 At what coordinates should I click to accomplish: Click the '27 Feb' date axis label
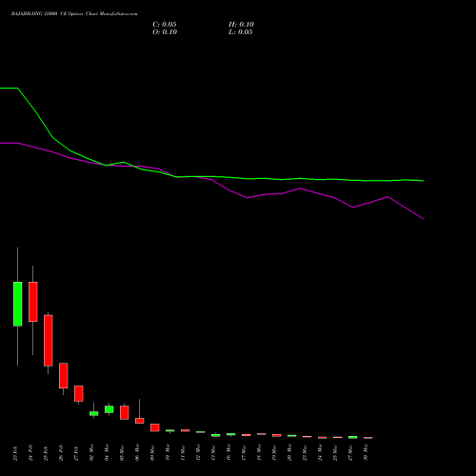(76, 453)
